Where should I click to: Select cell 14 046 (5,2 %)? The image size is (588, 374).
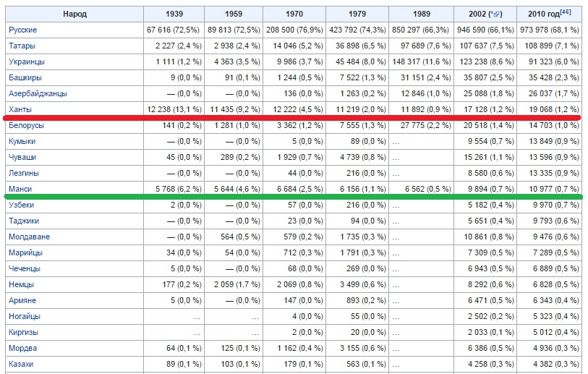coord(294,46)
